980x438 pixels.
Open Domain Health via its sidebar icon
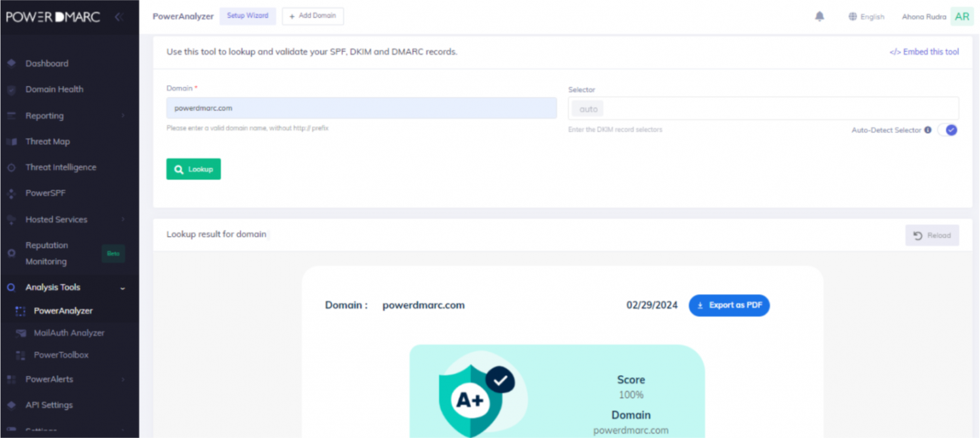(x=11, y=90)
